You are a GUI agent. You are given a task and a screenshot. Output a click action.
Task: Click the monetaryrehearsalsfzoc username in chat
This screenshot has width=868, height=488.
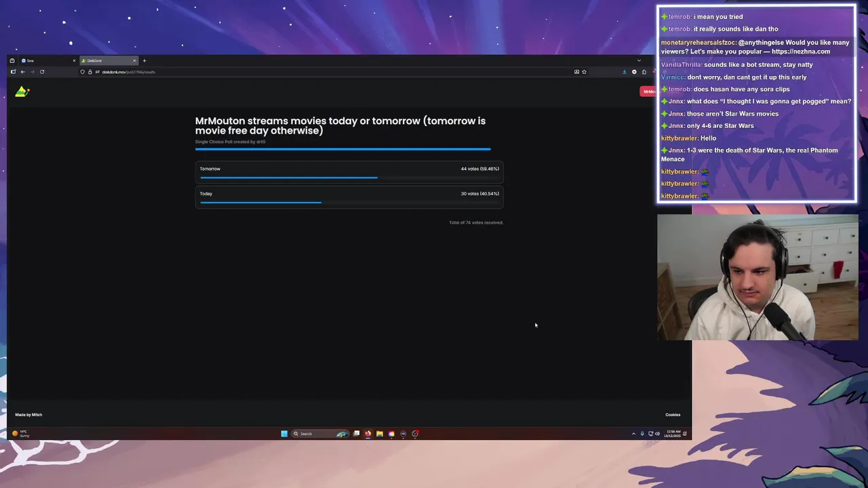coord(698,43)
